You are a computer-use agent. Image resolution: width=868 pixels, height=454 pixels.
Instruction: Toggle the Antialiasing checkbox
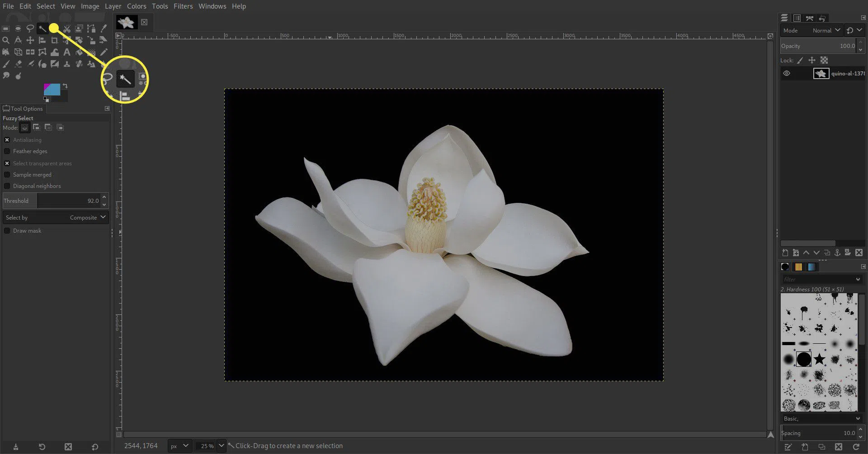coord(7,140)
